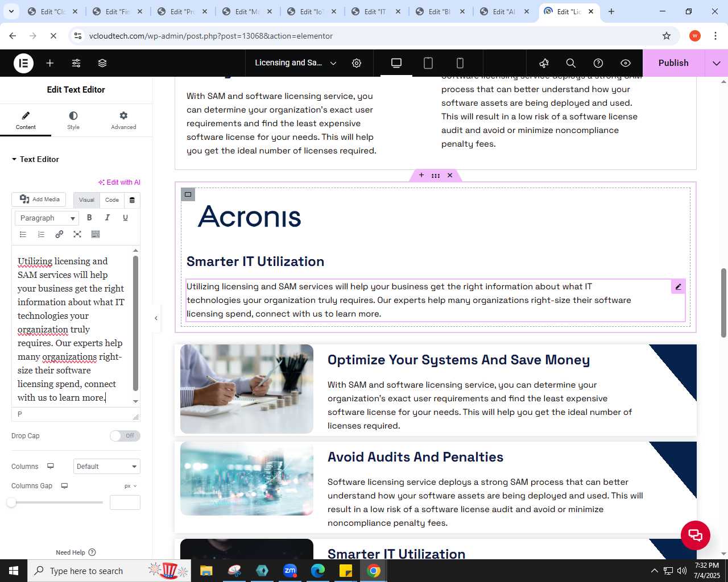Click the Publish button
This screenshot has height=582, width=728.
click(673, 63)
